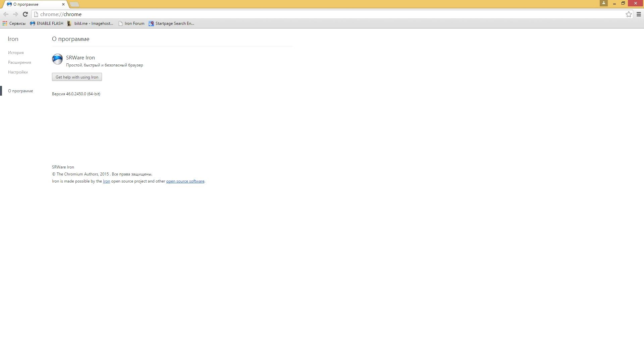Open Настройки in the sidebar
Image resolution: width=644 pixels, height=349 pixels.
[x=18, y=72]
